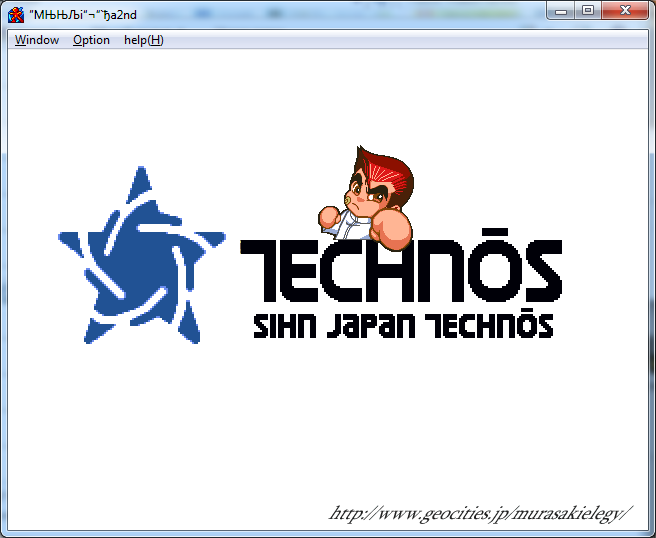Image resolution: width=656 pixels, height=538 pixels.
Task: Click the blue Technos star logo
Action: pos(142,255)
